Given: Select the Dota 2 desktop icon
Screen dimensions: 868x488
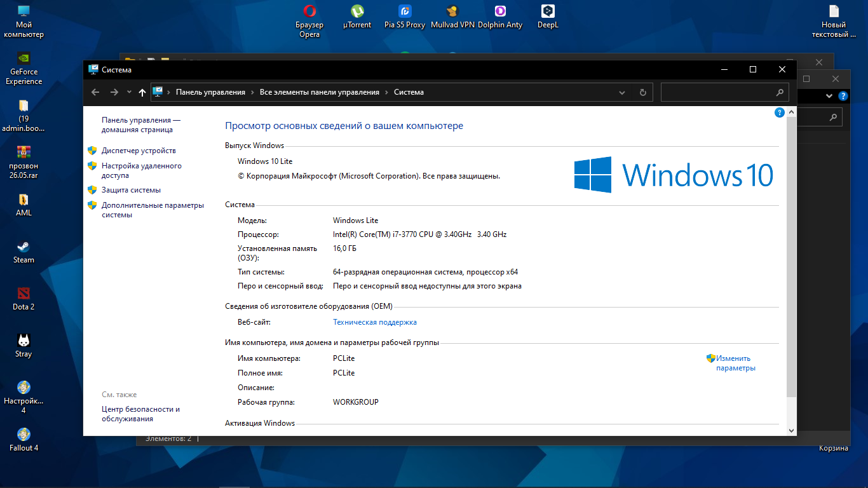Looking at the screenshot, I should coord(24,294).
